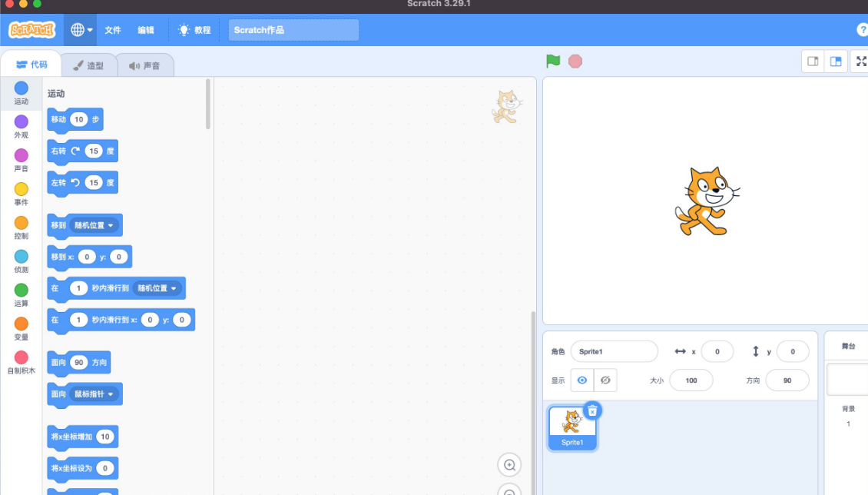Select the 声音 sound block category
The width and height of the screenshot is (868, 495).
(x=21, y=160)
